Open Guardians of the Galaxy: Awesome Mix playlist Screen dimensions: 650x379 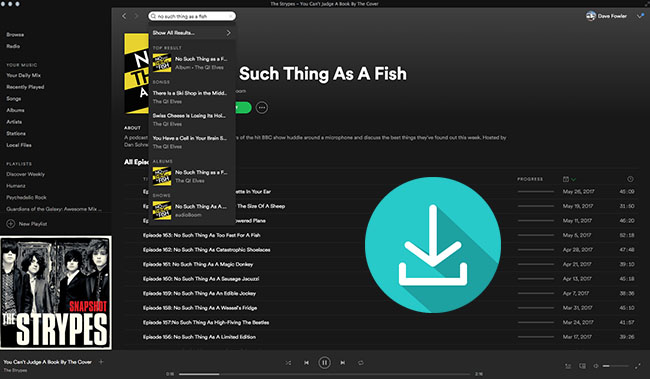pyautogui.click(x=53, y=209)
